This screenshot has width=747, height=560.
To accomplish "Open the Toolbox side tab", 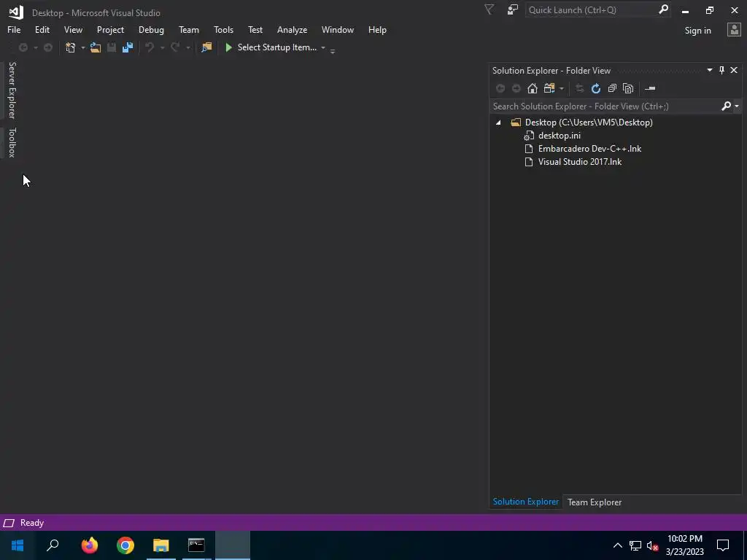I will coord(12,142).
